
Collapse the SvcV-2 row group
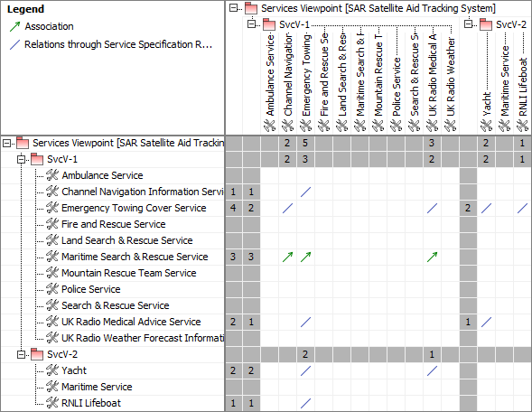pos(21,355)
